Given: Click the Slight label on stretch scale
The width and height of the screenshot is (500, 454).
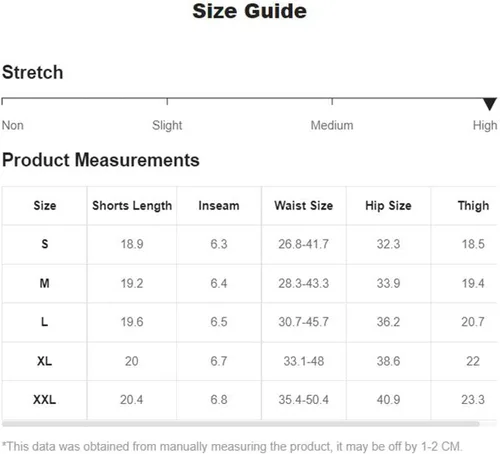Looking at the screenshot, I should point(167,125).
